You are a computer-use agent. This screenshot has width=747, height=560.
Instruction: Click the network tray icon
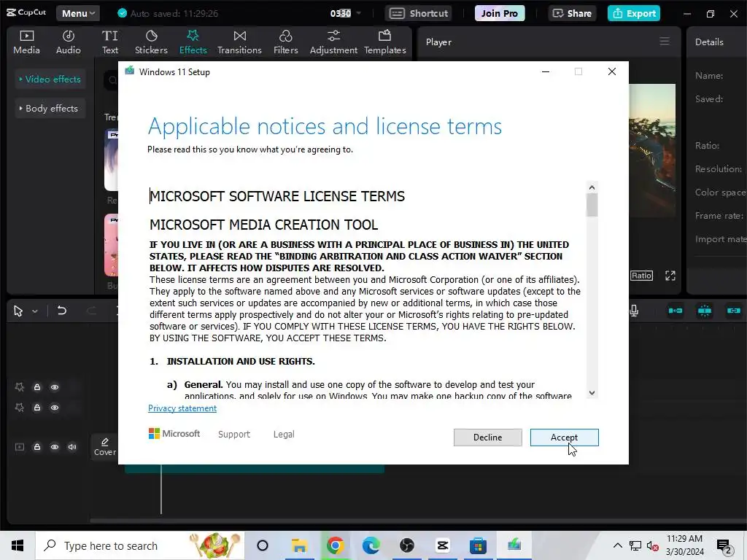click(x=635, y=545)
